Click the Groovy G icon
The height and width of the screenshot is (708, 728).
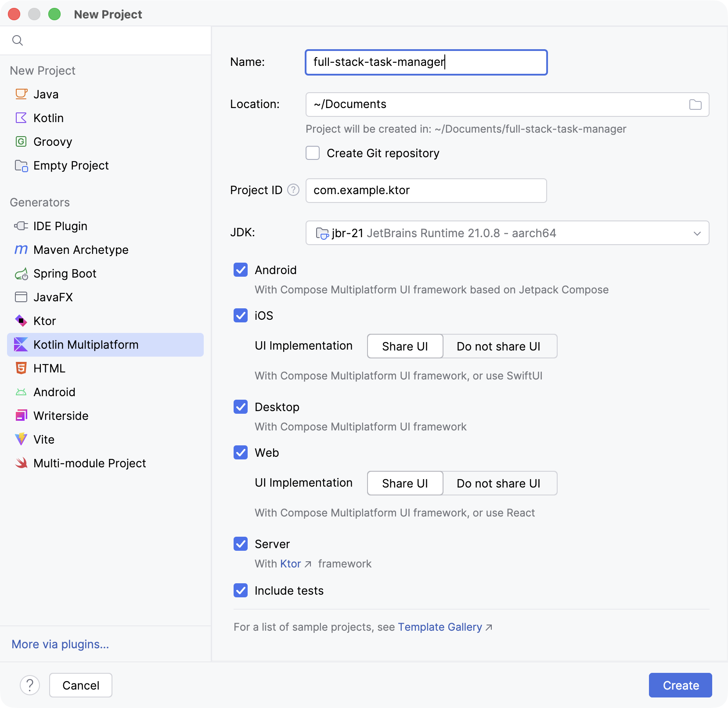21,141
